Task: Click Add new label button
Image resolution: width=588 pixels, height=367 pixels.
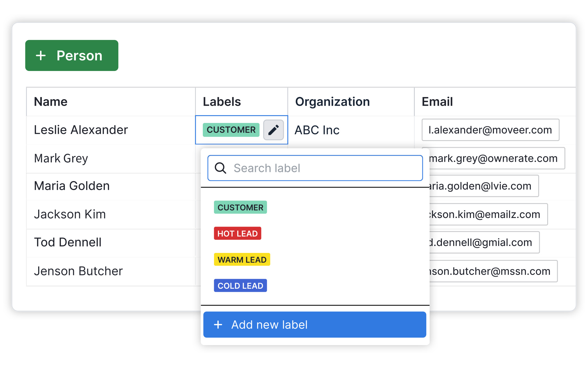Action: point(315,325)
